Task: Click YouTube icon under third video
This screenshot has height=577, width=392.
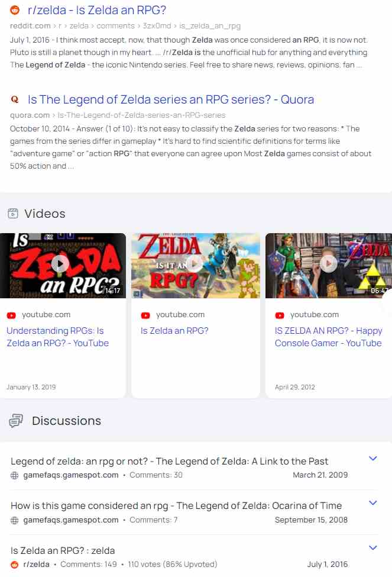Action: (280, 315)
